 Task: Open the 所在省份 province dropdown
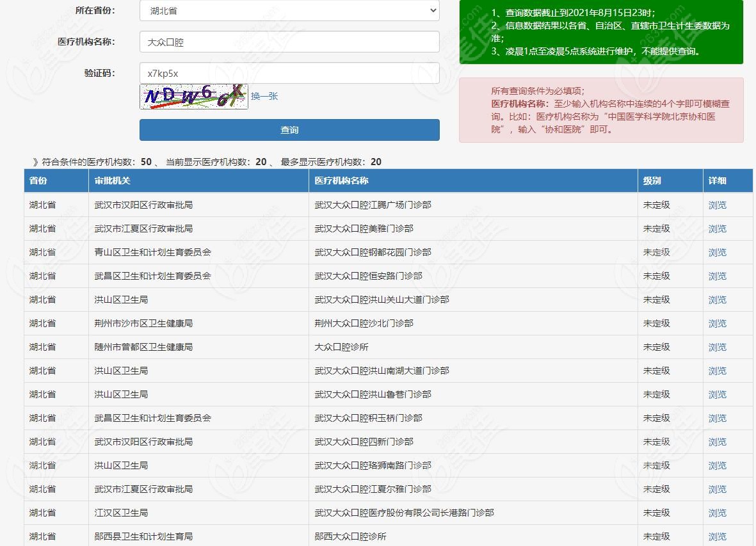[289, 10]
